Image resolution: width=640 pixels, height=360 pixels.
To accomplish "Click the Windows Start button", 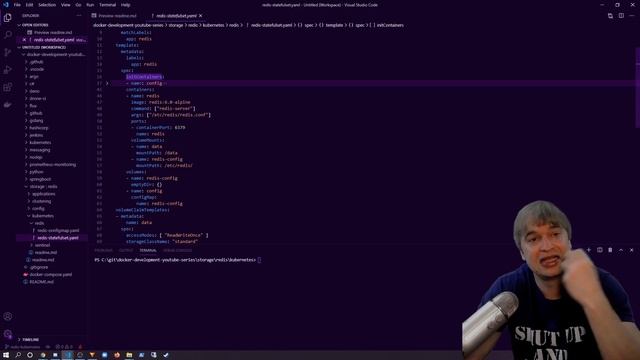I will pos(6,355).
